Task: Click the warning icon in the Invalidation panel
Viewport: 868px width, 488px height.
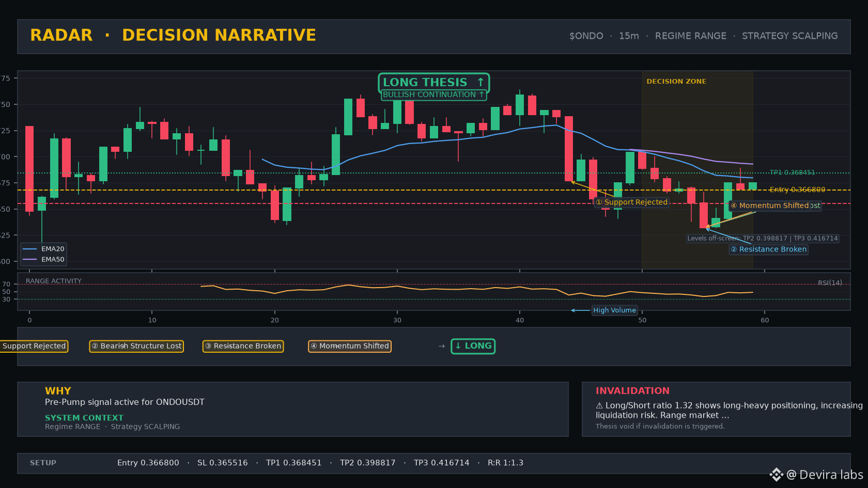Action: [599, 406]
